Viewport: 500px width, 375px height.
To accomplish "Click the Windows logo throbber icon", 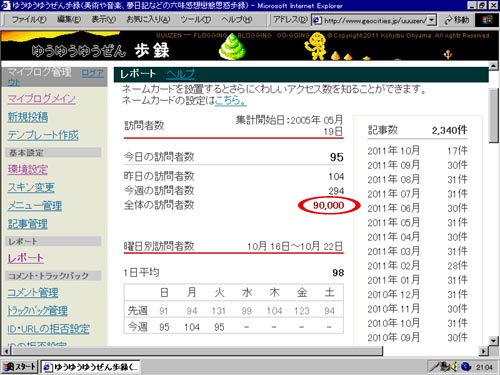I will (x=487, y=20).
